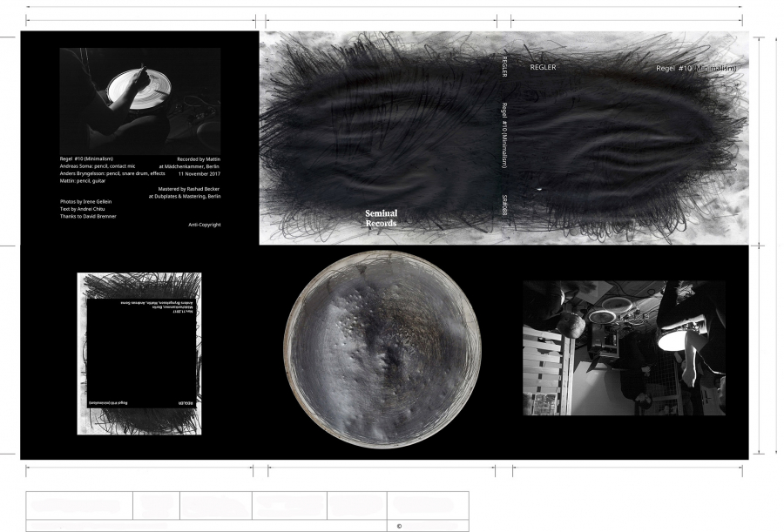Viewport: 784px width, 532px height.
Task: Click the copyright symbol in the bottom table
Action: pyautogui.click(x=399, y=526)
